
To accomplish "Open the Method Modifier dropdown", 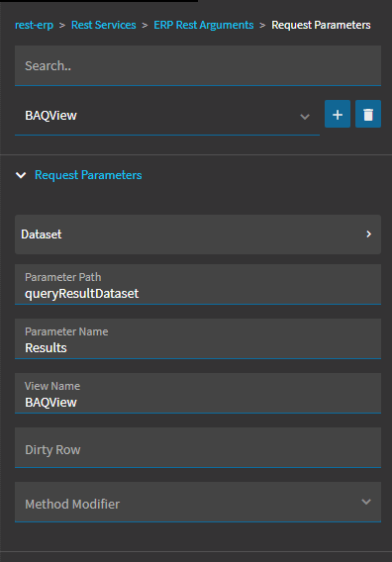I will coord(198,502).
